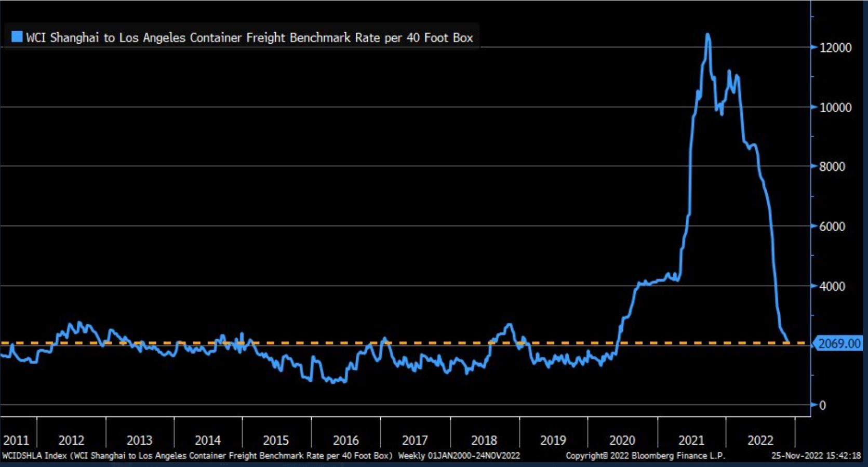Click the 12000 y-axis label
Image resolution: width=868 pixels, height=467 pixels.
coord(835,48)
